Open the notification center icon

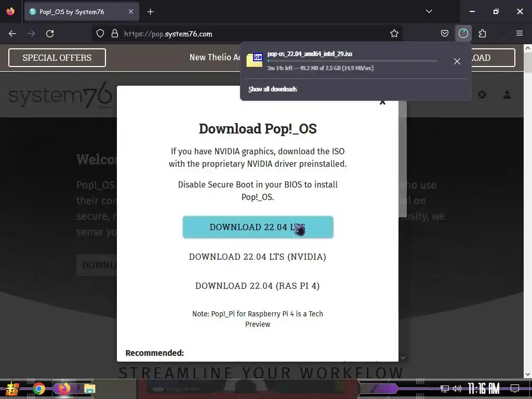pos(515,389)
